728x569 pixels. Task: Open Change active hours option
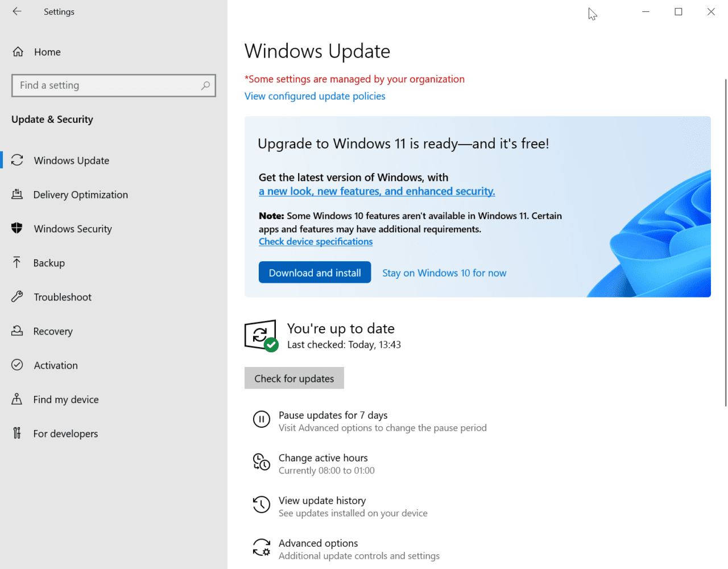click(314, 464)
